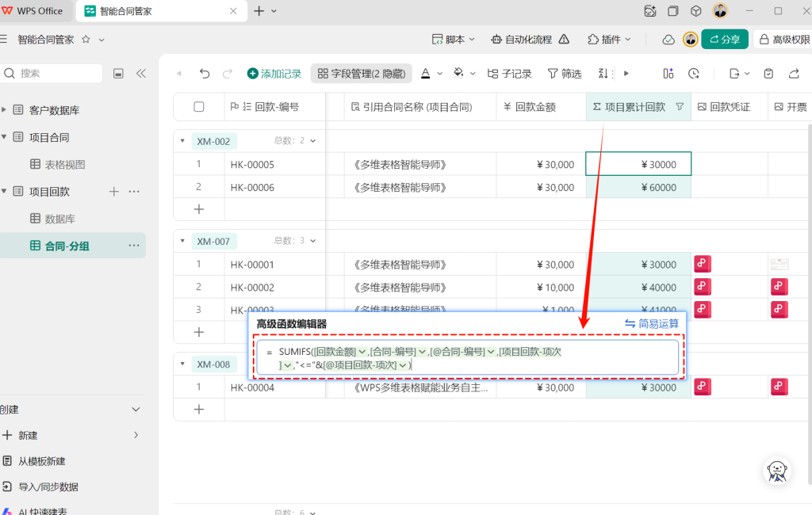Add a row under XM-002 group

pyautogui.click(x=199, y=209)
